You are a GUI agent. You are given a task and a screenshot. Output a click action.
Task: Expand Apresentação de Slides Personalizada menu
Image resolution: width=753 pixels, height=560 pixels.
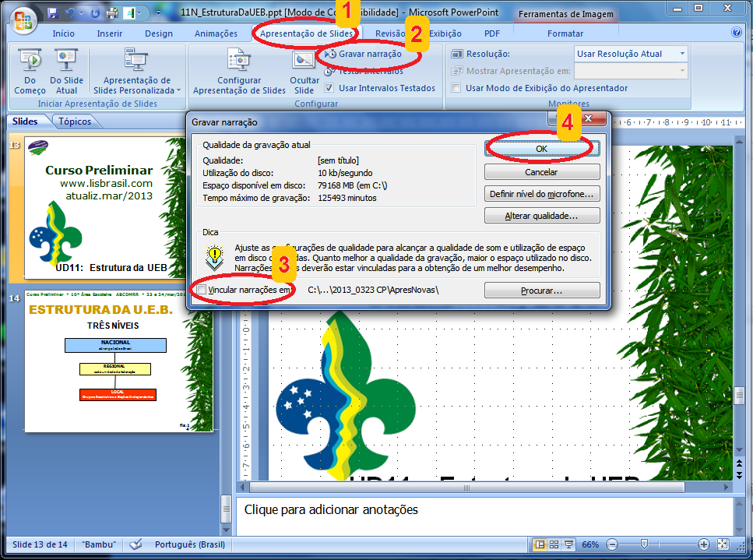(x=137, y=72)
